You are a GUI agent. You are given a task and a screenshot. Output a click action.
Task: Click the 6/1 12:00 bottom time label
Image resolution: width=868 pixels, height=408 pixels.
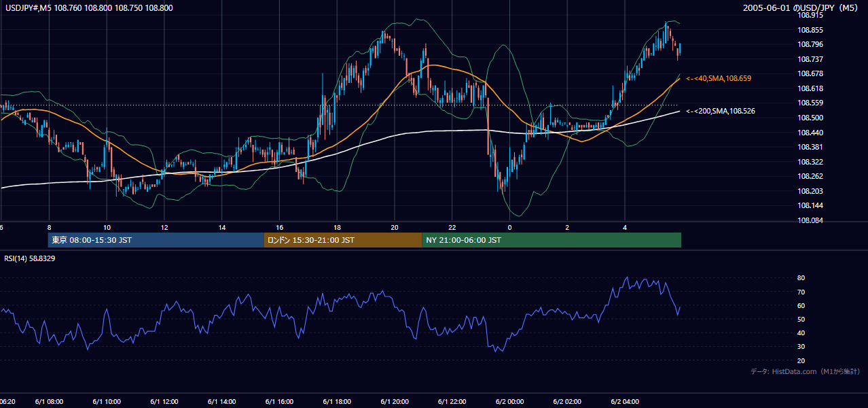(x=164, y=402)
